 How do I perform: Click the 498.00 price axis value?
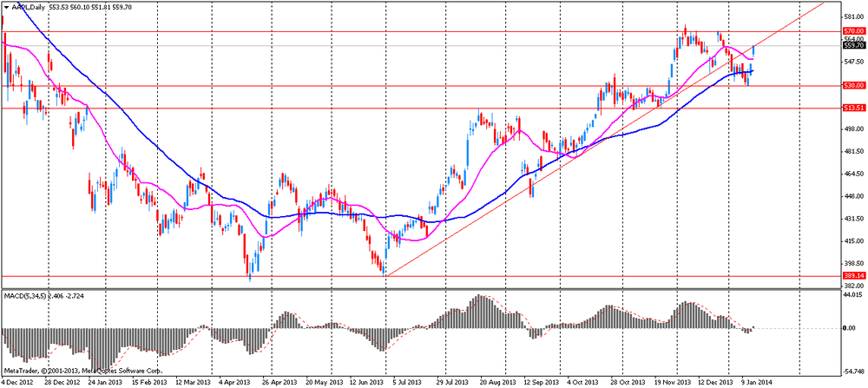(x=853, y=129)
